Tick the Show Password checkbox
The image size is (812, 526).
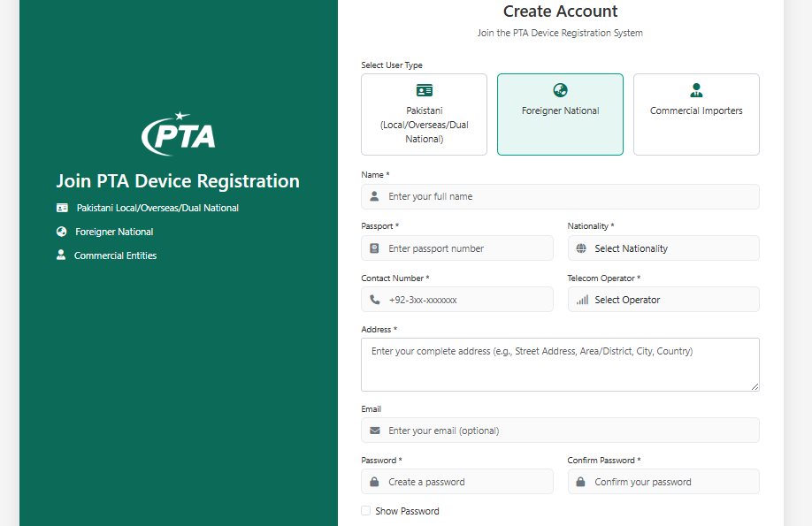[x=365, y=511]
